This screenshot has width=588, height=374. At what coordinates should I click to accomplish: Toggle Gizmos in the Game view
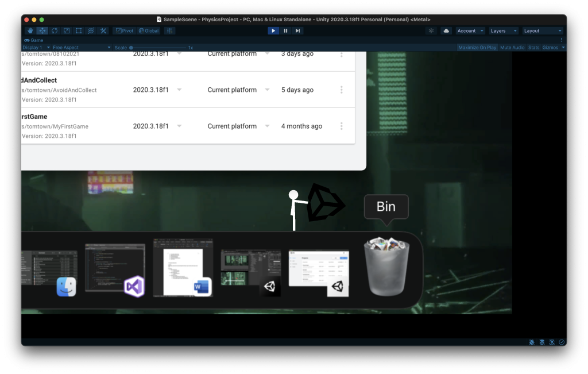coord(550,48)
